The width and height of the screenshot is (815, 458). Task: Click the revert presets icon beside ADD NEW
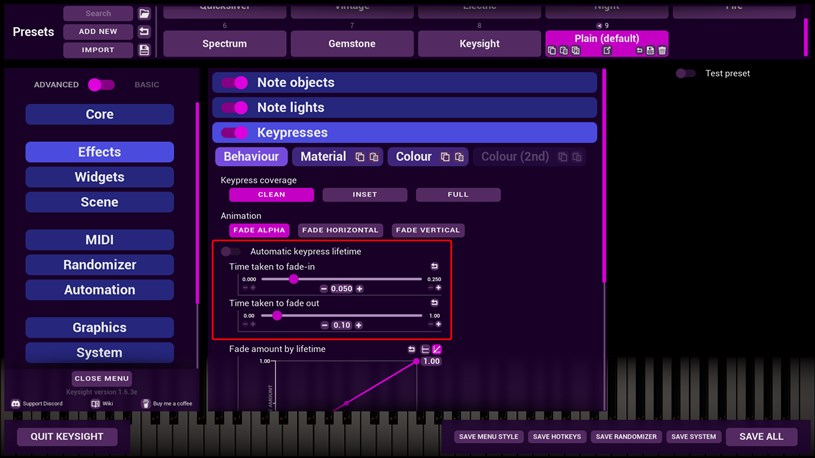click(144, 32)
